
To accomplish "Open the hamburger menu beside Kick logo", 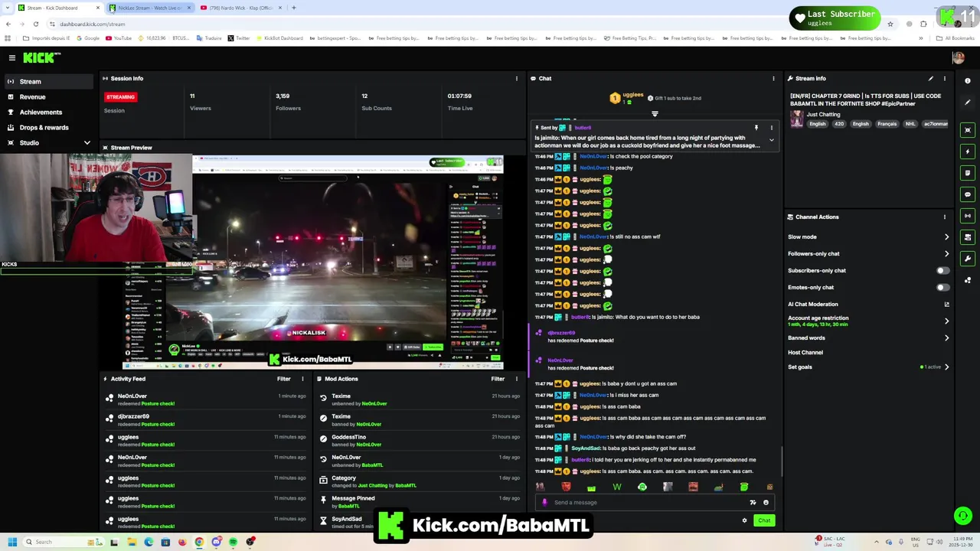I will pyautogui.click(x=12, y=58).
